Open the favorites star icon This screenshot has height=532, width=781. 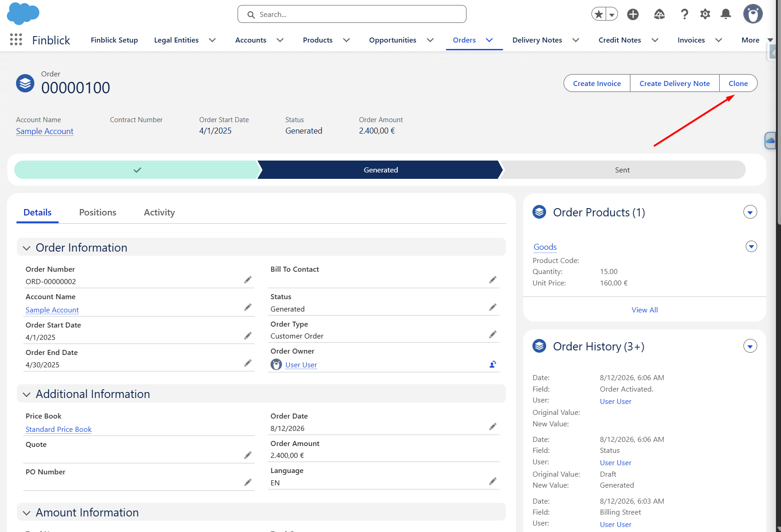(598, 14)
